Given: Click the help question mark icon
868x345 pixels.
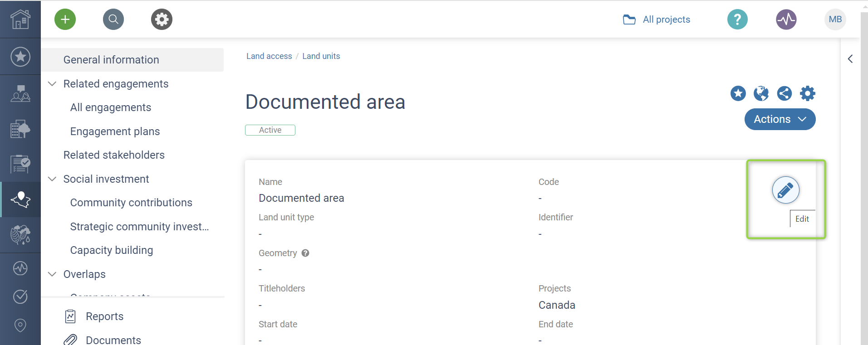Looking at the screenshot, I should 737,19.
